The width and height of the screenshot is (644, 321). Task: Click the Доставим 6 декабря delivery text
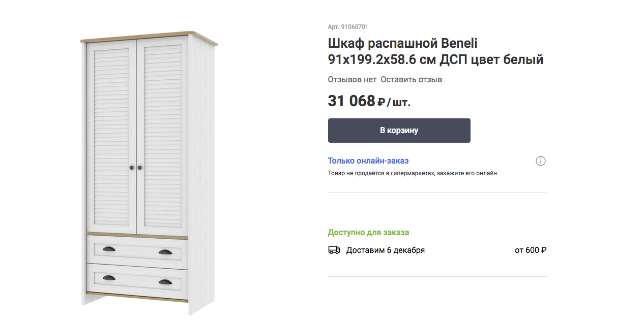click(385, 250)
